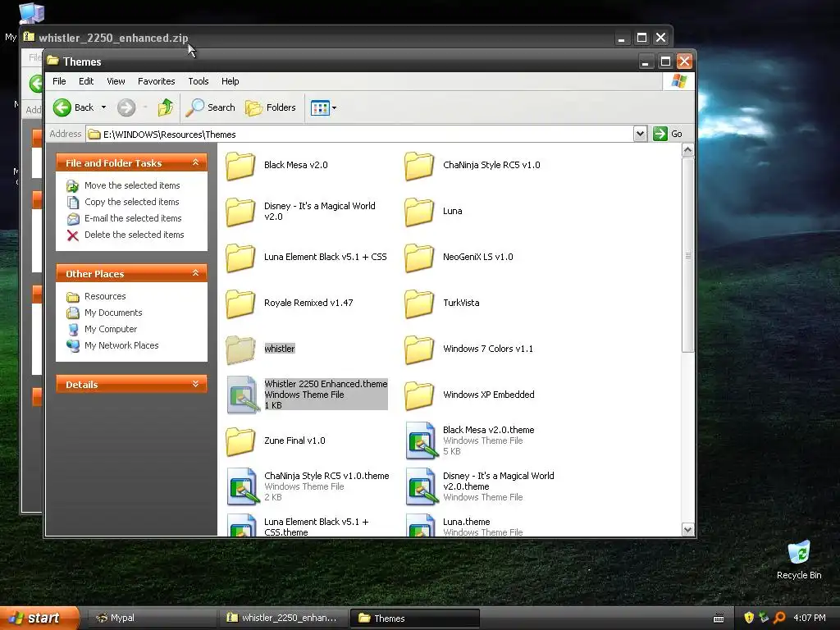Click the network connection tray icon

(764, 618)
